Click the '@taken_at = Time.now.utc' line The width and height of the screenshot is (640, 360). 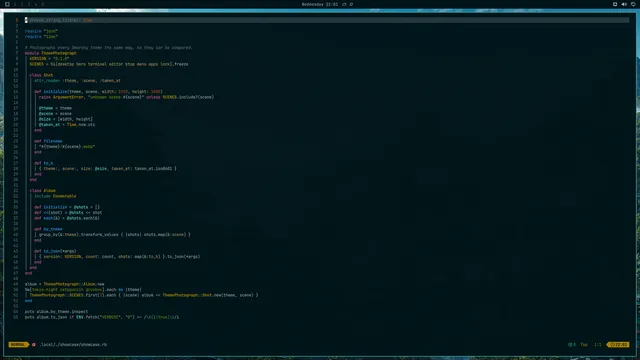coord(67,124)
